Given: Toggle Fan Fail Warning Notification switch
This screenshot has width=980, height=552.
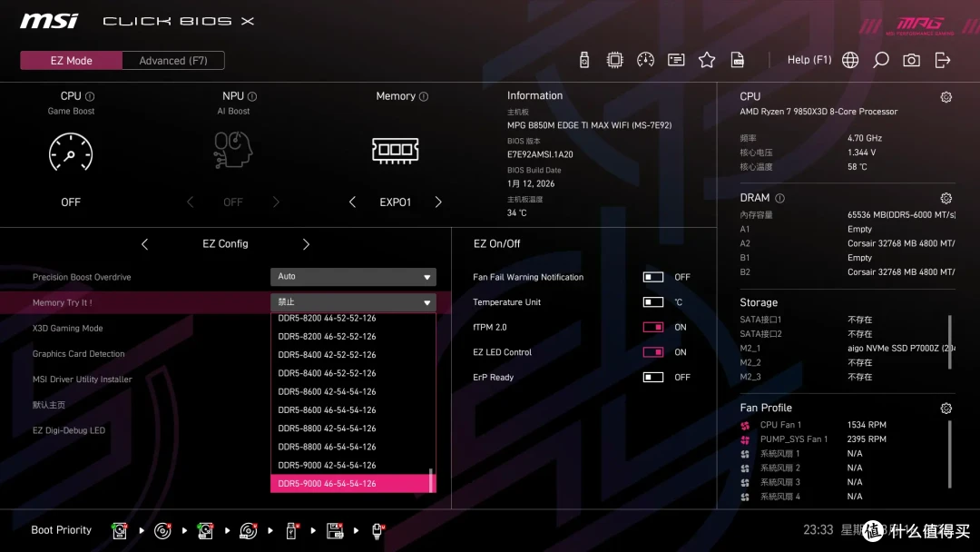Looking at the screenshot, I should tap(653, 277).
